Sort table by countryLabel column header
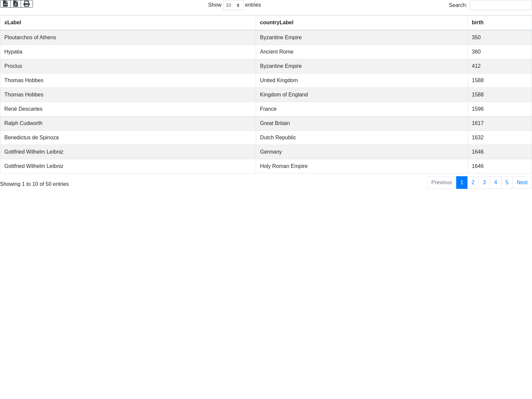Image resolution: width=532 pixels, height=399 pixels. point(277,23)
